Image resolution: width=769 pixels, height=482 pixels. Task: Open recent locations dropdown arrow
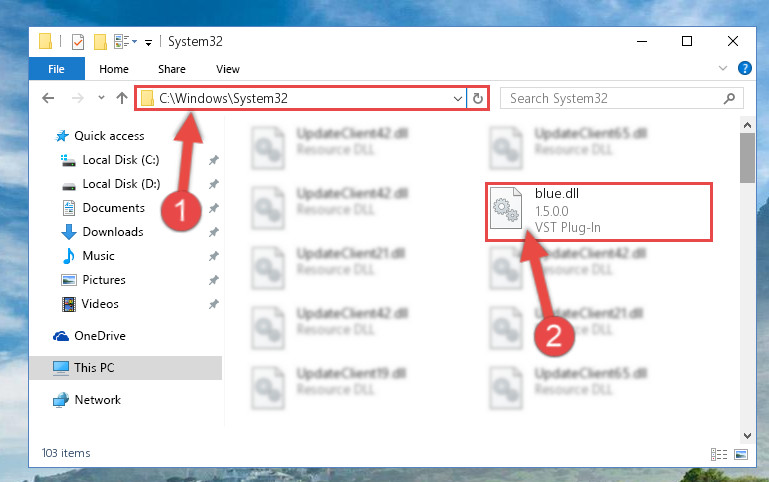coord(101,98)
